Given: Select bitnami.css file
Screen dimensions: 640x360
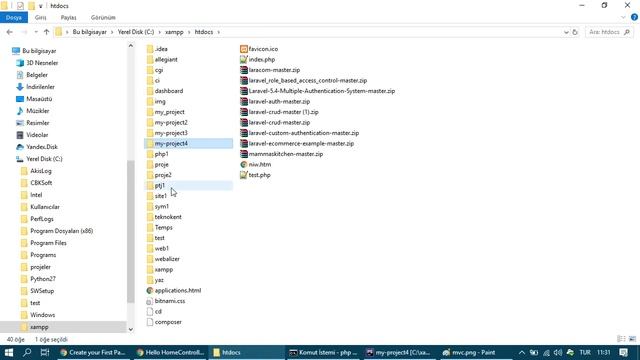Looking at the screenshot, I should click(166, 301).
